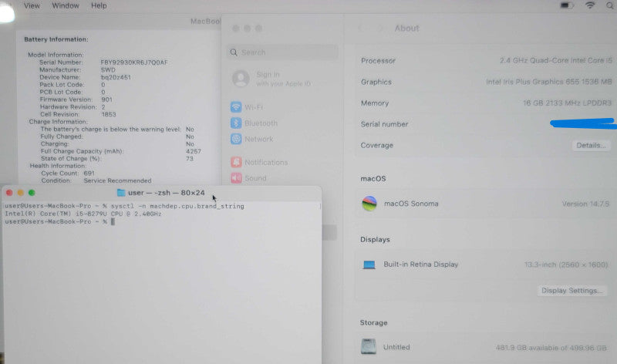Click the macOS Sonoma logo icon
The width and height of the screenshot is (617, 364).
(369, 204)
